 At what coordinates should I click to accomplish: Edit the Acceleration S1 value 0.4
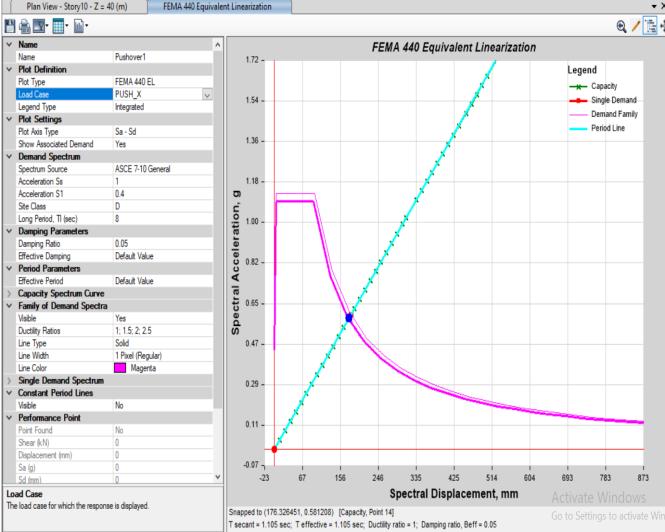point(163,194)
